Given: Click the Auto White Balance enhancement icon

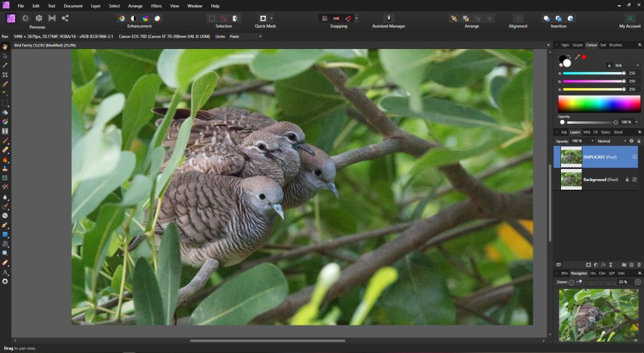Looking at the screenshot, I should coord(157,18).
